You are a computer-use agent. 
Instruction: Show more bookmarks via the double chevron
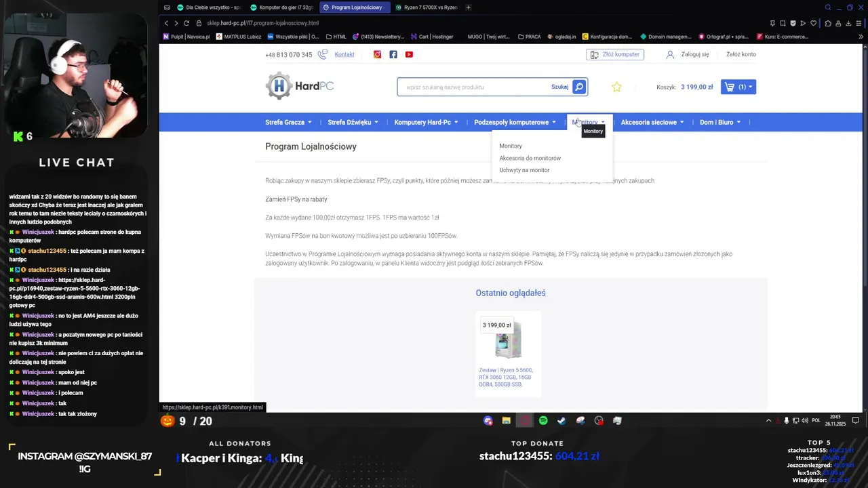coord(863,37)
